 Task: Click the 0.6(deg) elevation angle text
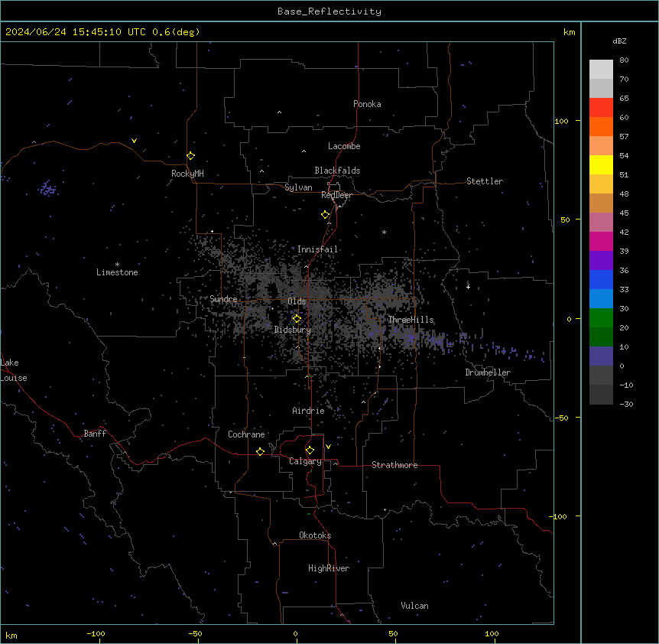[176, 32]
